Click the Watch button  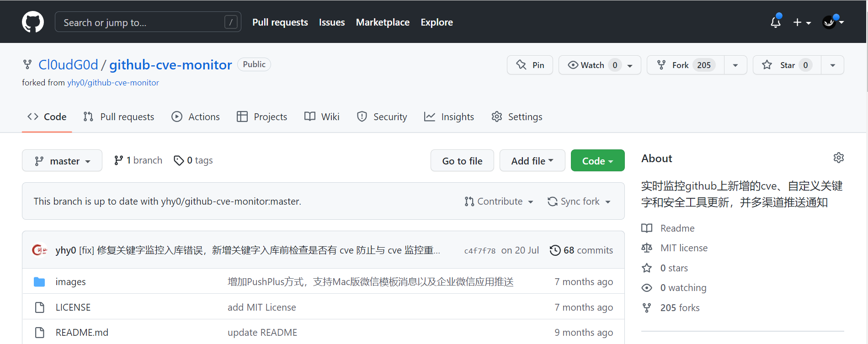pyautogui.click(x=600, y=65)
